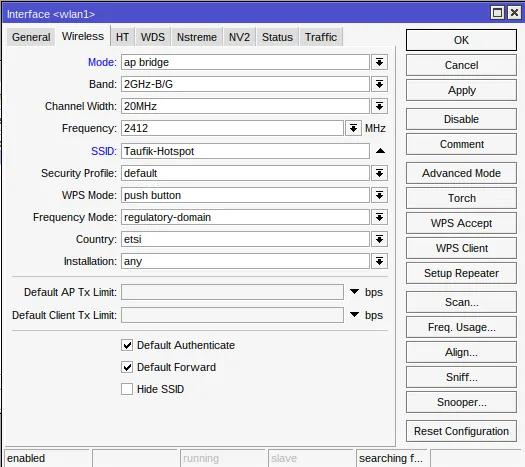Maximize the Interface wlan1 window
This screenshot has width=525, height=467.
pos(497,13)
